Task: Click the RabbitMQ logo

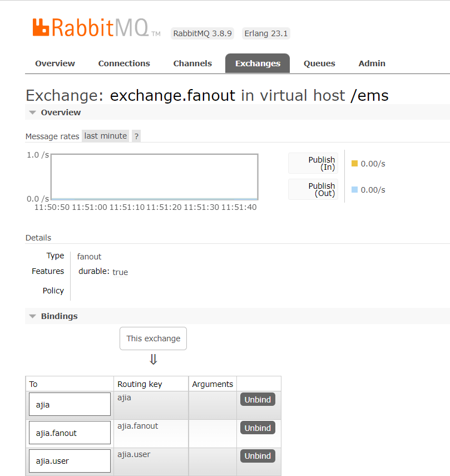Action: pos(90,28)
